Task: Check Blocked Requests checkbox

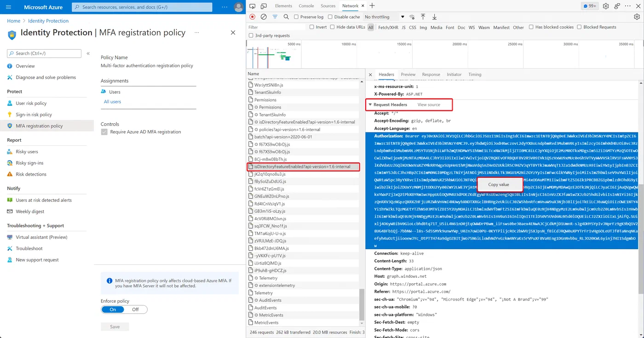Action: click(579, 27)
